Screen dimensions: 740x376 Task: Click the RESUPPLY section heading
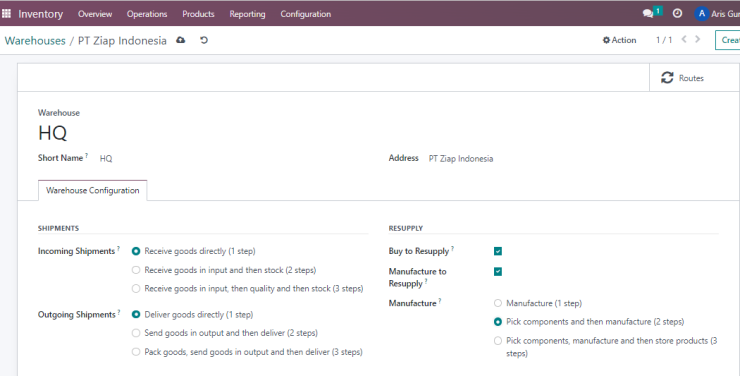(x=406, y=228)
